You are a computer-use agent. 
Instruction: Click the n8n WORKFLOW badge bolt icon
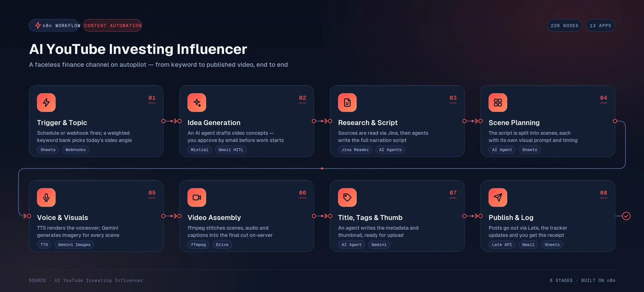[38, 25]
